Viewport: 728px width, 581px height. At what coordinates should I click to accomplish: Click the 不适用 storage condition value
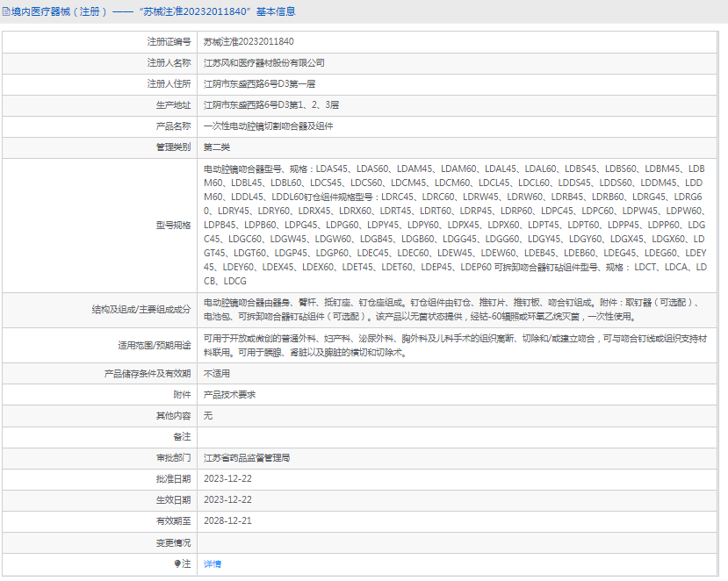tap(217, 374)
